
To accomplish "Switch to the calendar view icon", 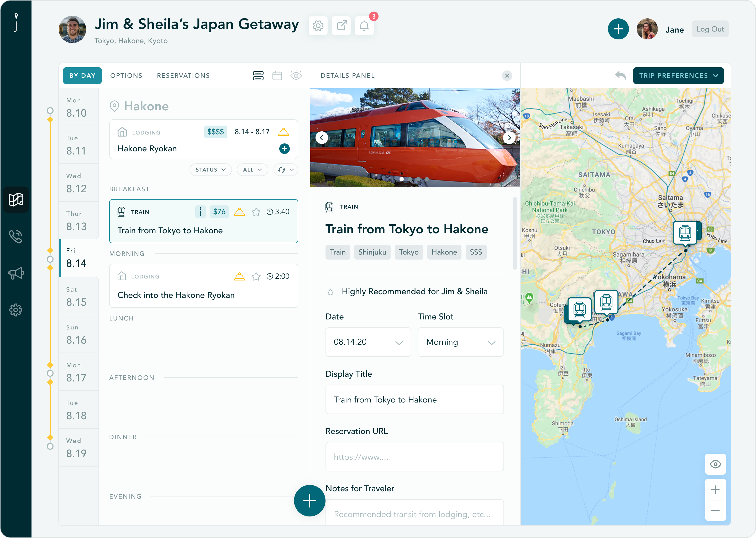I will click(277, 76).
